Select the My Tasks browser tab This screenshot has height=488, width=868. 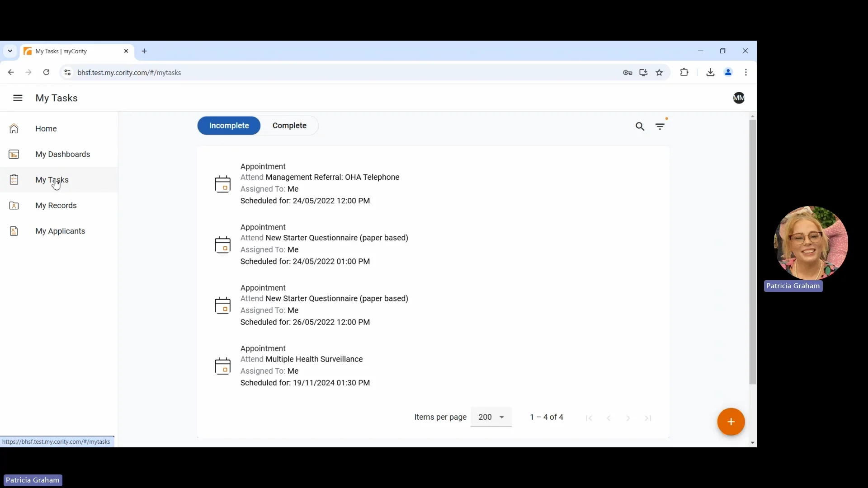click(x=68, y=51)
